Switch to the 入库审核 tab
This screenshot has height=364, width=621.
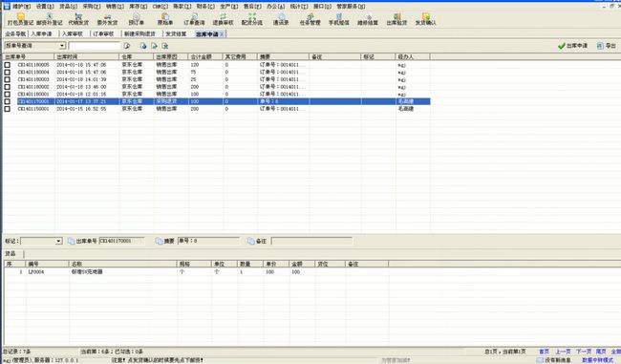coord(73,34)
